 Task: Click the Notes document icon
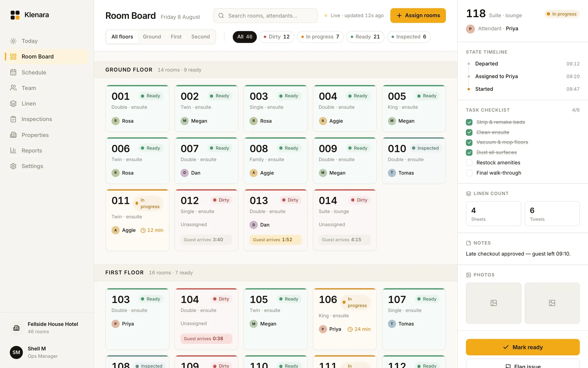(x=469, y=243)
